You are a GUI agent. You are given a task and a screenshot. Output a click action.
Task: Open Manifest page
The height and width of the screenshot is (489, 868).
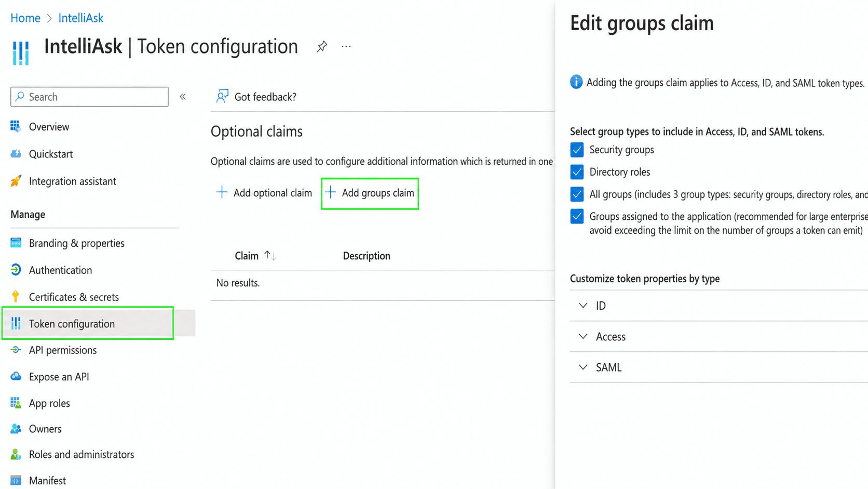click(47, 481)
